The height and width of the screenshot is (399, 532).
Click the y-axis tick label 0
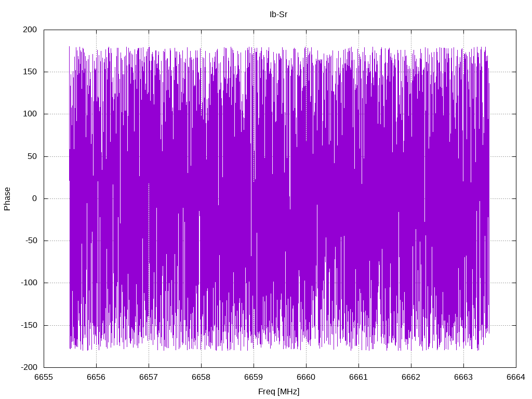(x=35, y=198)
